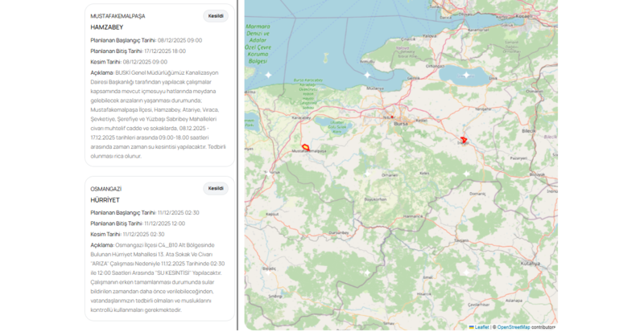644x336 pixels.
Task: Click Hamzabey's Planlanan Başlangıç Tarihi line
Action: (146, 40)
